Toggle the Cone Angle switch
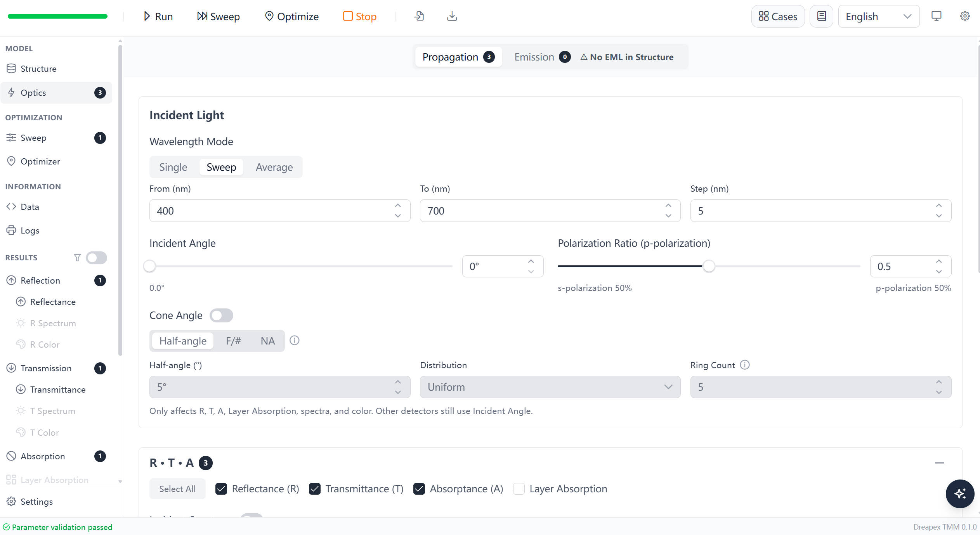 click(221, 315)
